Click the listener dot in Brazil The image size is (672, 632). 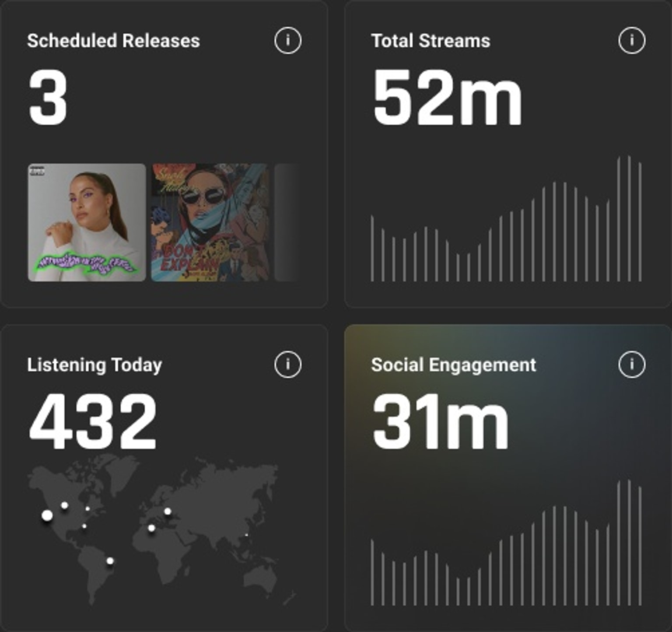coord(110,561)
